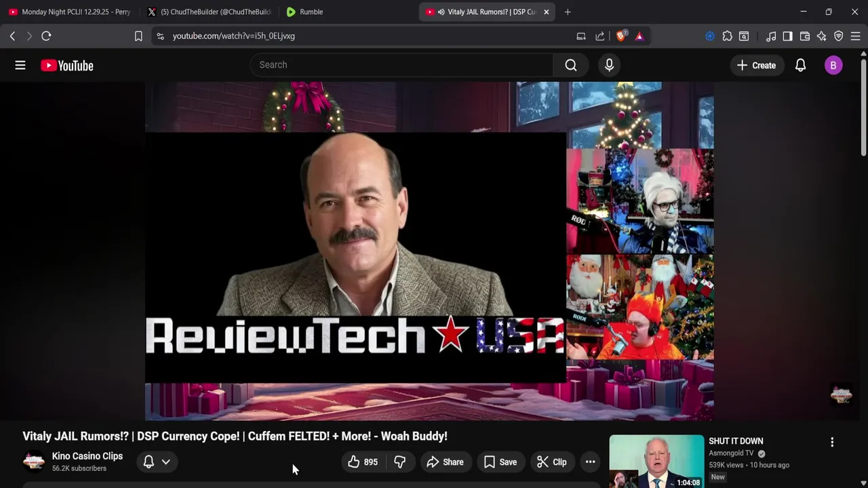Expand subscription notification dropdown chevron
This screenshot has height=488, width=868.
point(165,462)
